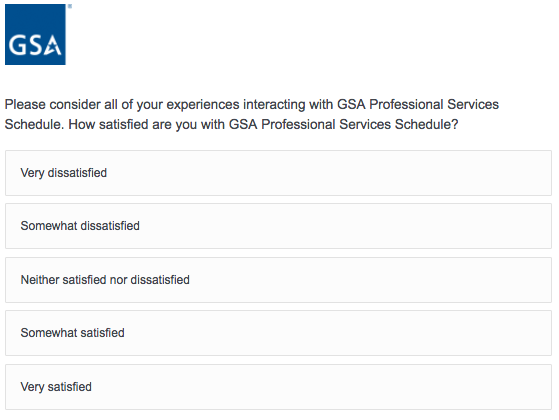Click the 'Neither satisfied nor dissatisfied' label
The height and width of the screenshot is (420, 559).
tap(105, 280)
